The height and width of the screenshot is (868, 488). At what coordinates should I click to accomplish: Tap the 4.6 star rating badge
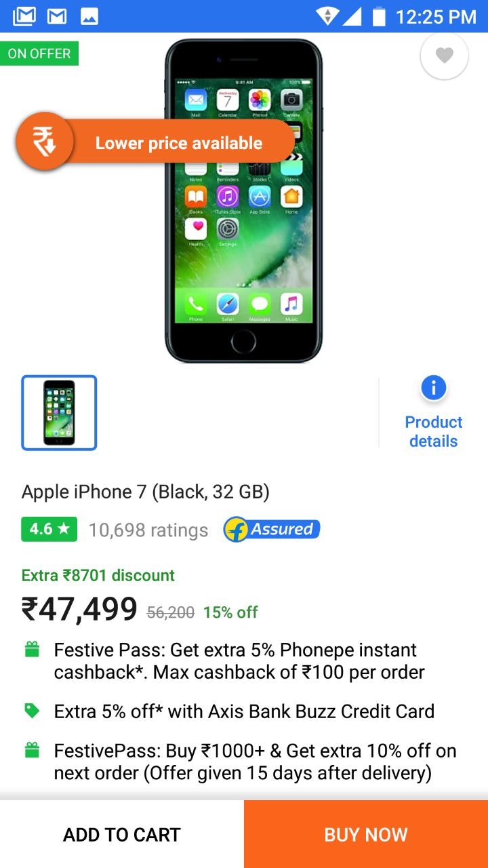point(49,530)
